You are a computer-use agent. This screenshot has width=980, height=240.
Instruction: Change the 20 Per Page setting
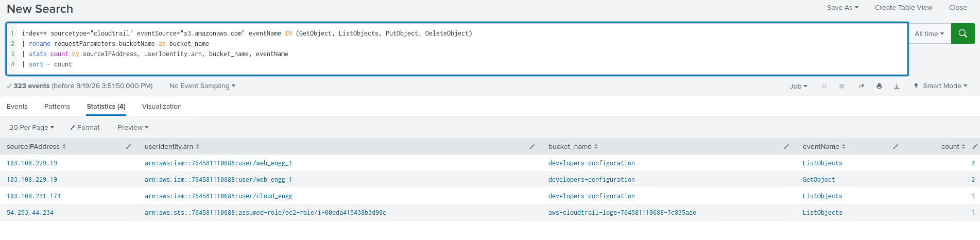click(31, 128)
